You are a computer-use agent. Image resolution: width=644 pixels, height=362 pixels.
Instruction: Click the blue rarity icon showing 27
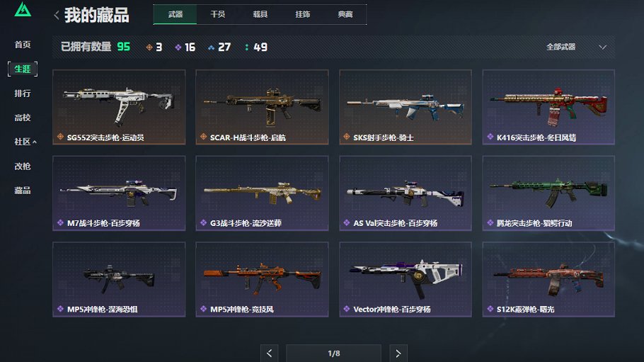point(211,47)
